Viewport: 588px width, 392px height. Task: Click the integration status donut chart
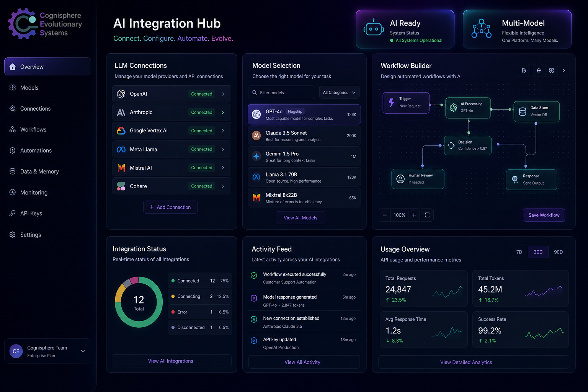[139, 302]
